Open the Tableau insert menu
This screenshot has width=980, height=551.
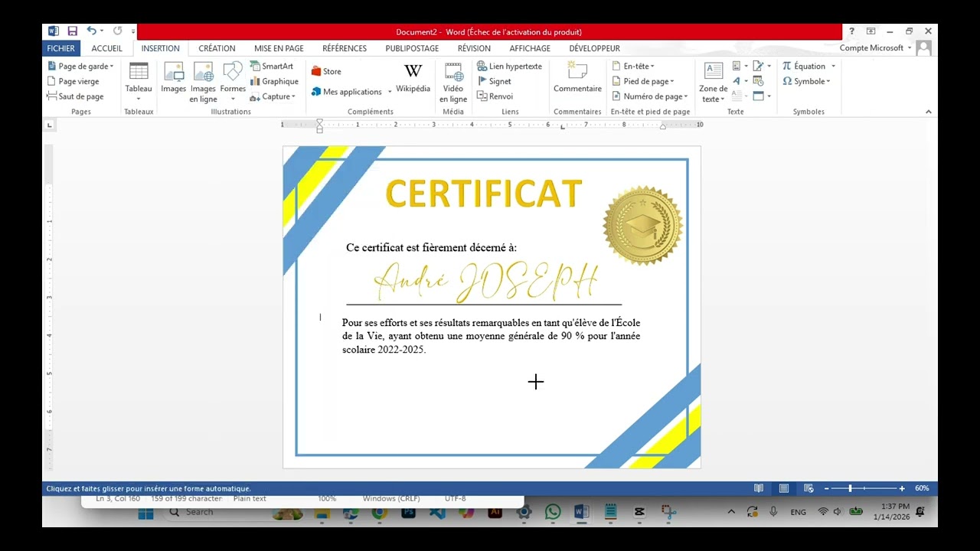[139, 82]
